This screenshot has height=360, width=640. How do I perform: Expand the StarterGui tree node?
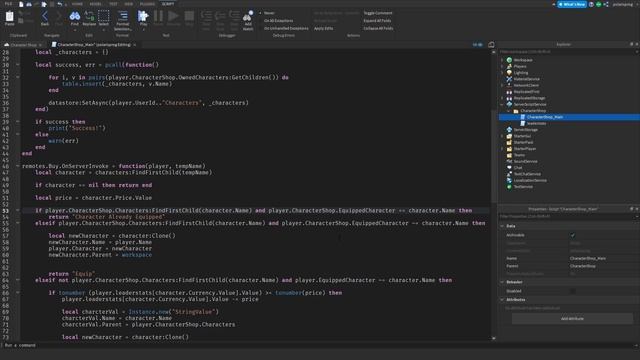pyautogui.click(x=502, y=136)
